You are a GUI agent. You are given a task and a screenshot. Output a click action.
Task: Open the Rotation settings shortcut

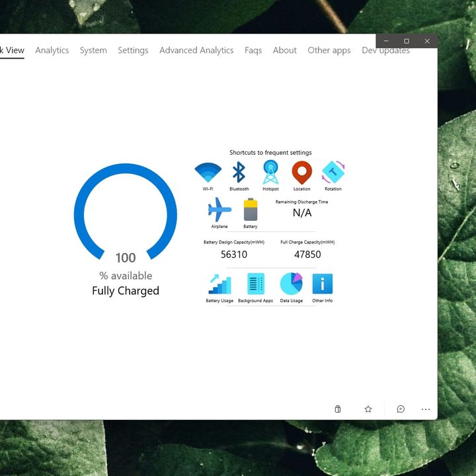pos(333,176)
